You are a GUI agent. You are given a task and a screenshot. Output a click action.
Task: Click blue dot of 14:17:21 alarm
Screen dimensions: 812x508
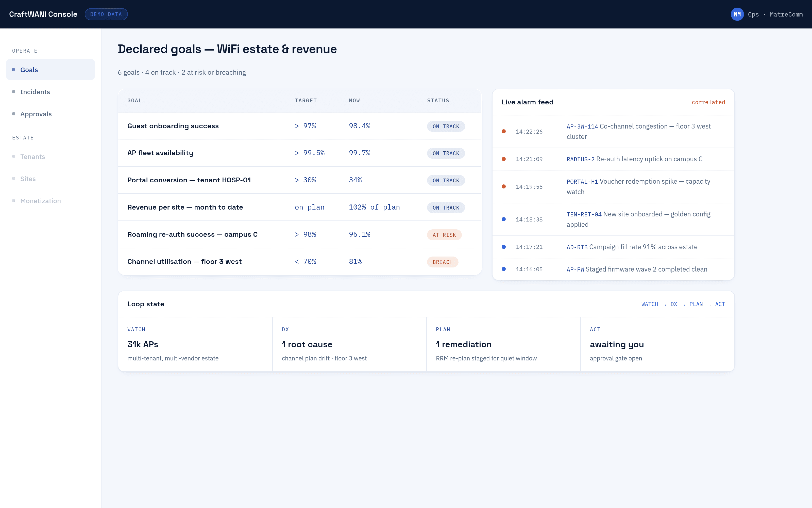[504, 247]
